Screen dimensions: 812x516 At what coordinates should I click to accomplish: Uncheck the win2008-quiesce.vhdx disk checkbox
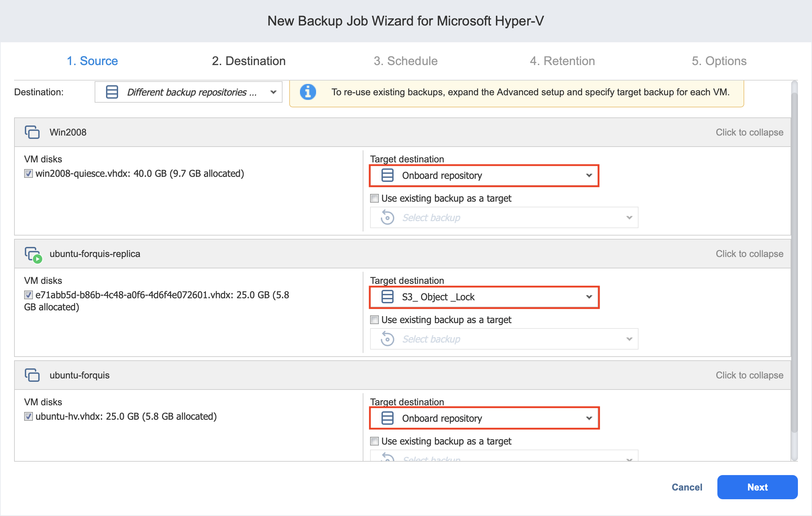[x=29, y=174]
